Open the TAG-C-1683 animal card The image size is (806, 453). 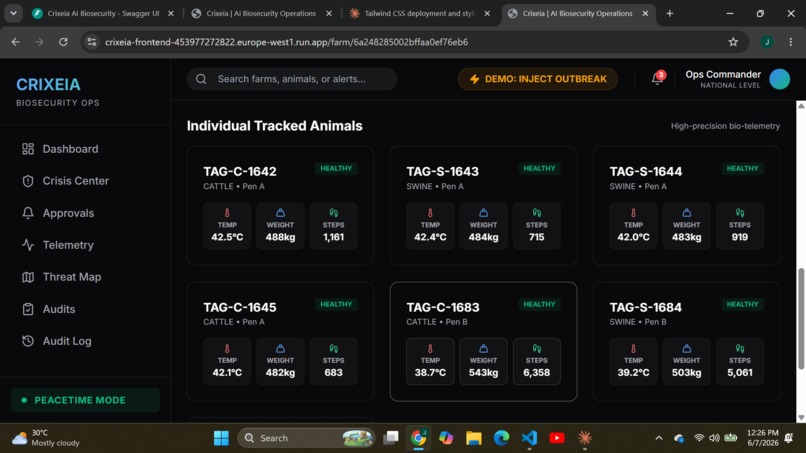coord(483,341)
